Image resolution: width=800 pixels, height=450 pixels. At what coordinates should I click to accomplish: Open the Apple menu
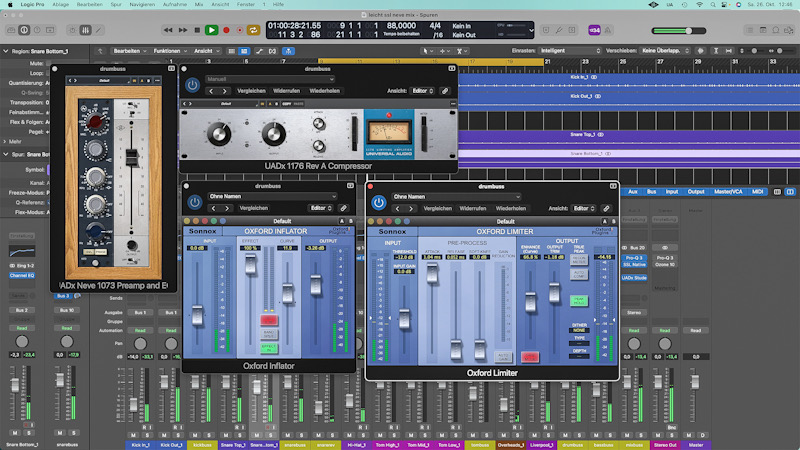point(10,4)
